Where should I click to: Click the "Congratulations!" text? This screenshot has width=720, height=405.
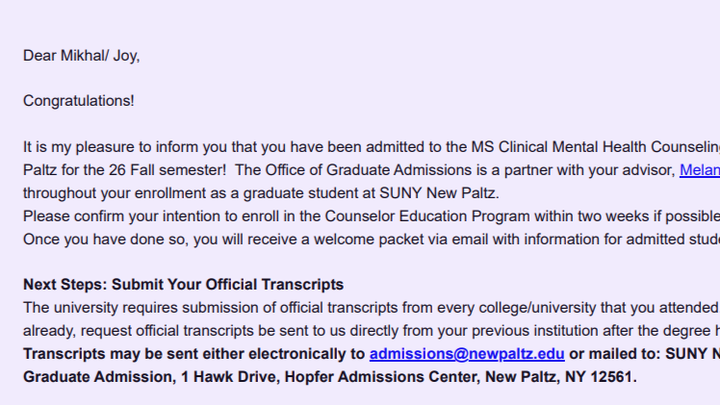(78, 101)
